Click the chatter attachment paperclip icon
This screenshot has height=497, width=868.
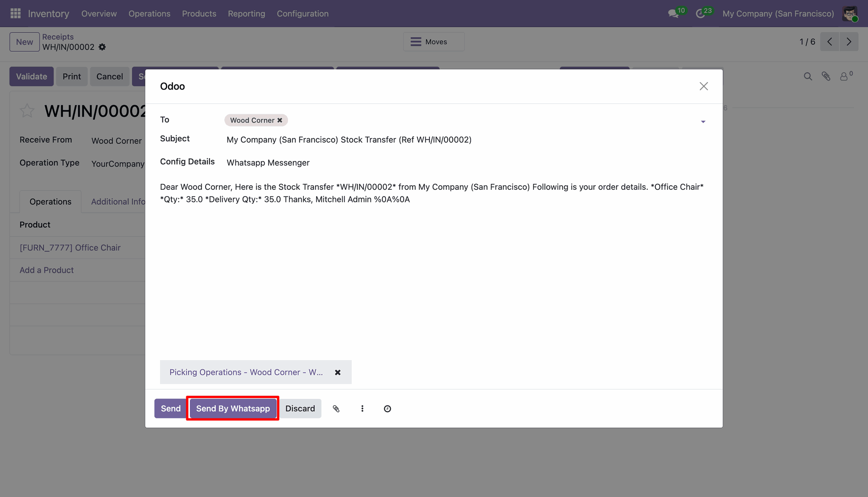point(826,76)
